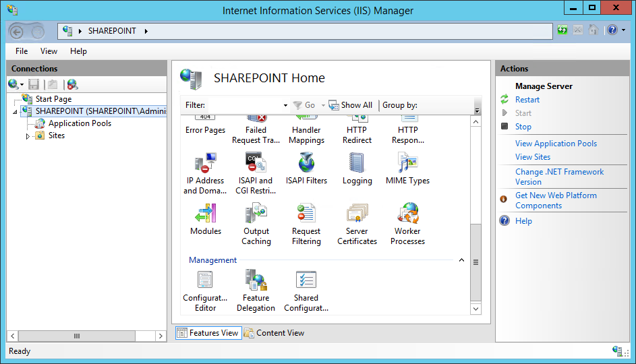Image resolution: width=636 pixels, height=364 pixels.
Task: Open the View menu
Action: pyautogui.click(x=49, y=51)
